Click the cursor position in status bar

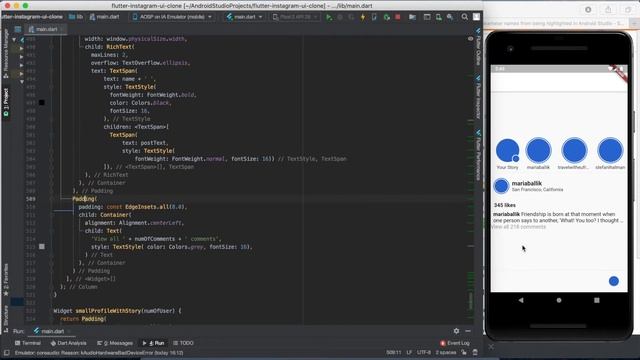393,352
